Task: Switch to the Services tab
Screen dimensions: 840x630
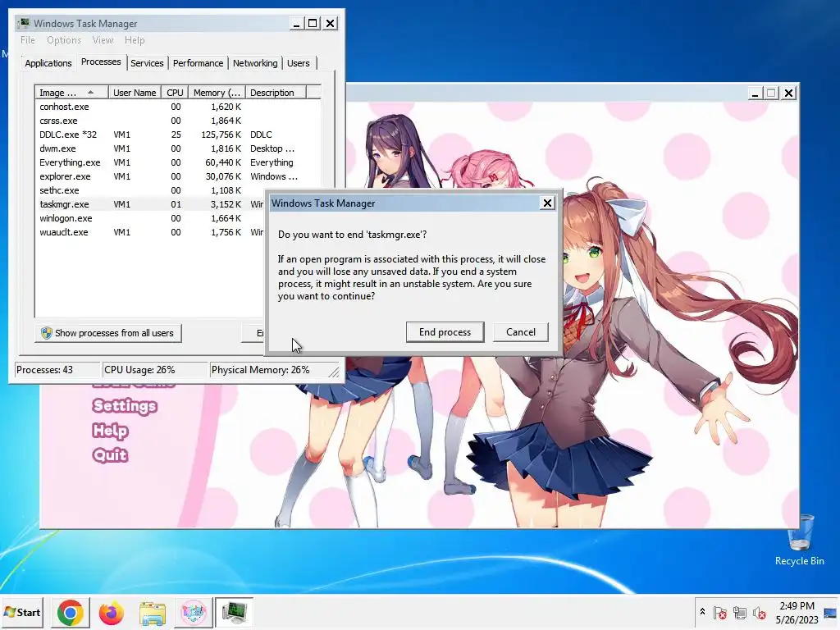Action: pos(147,63)
